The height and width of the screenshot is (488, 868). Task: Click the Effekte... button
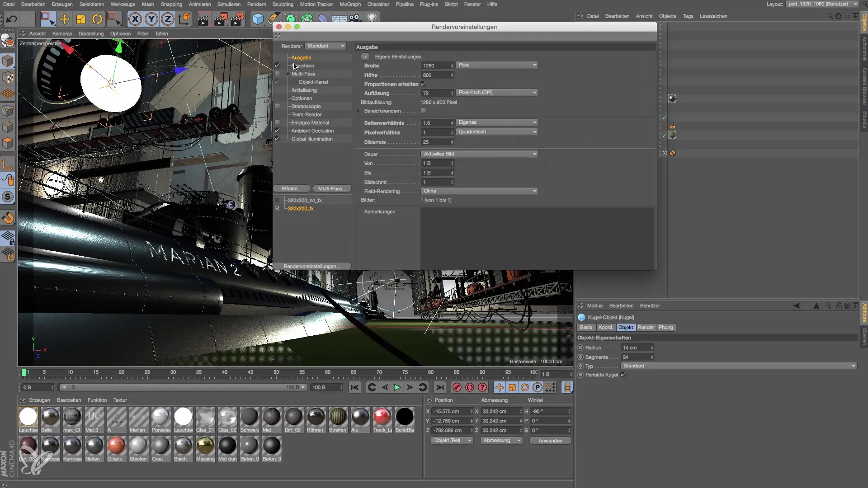[x=292, y=189]
